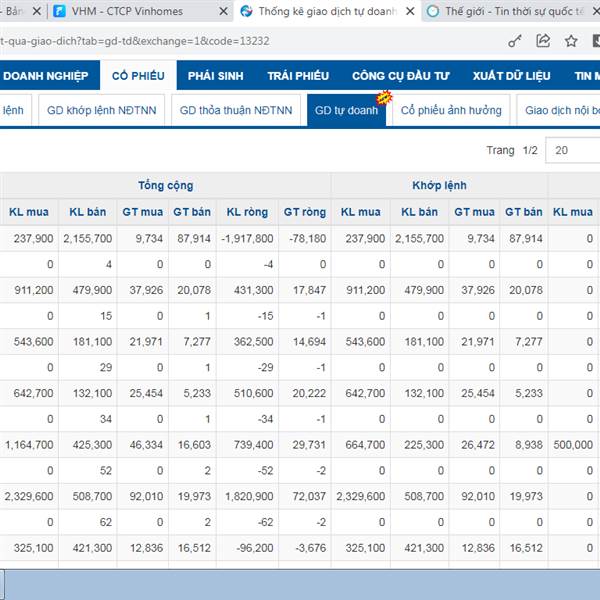Click the GT ròng column header
The image size is (600, 600).
coord(304,212)
